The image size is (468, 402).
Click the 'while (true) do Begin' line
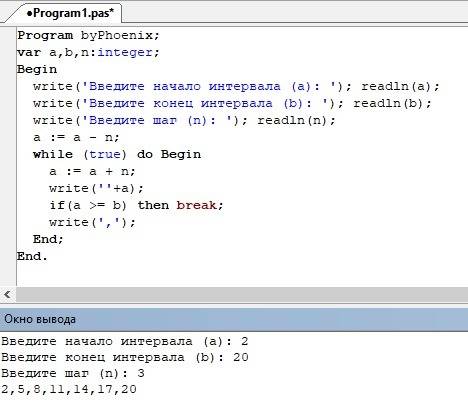tap(117, 154)
